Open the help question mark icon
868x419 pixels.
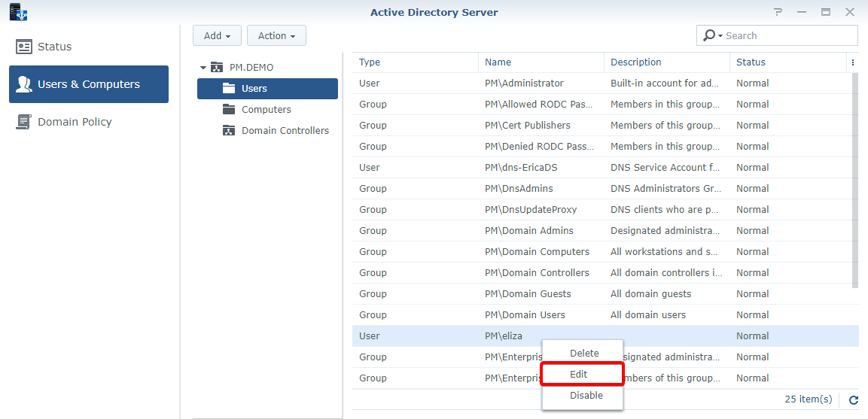(x=778, y=11)
